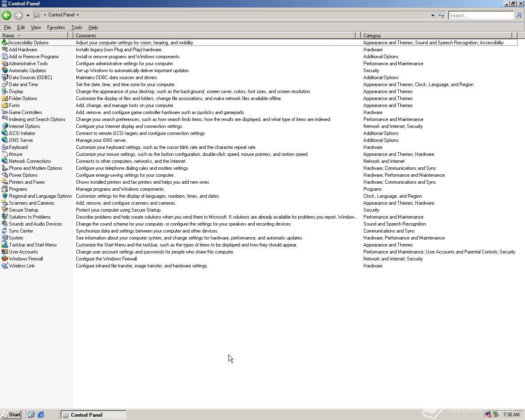Click the search magnifier button
The image size is (525, 420).
click(519, 15)
